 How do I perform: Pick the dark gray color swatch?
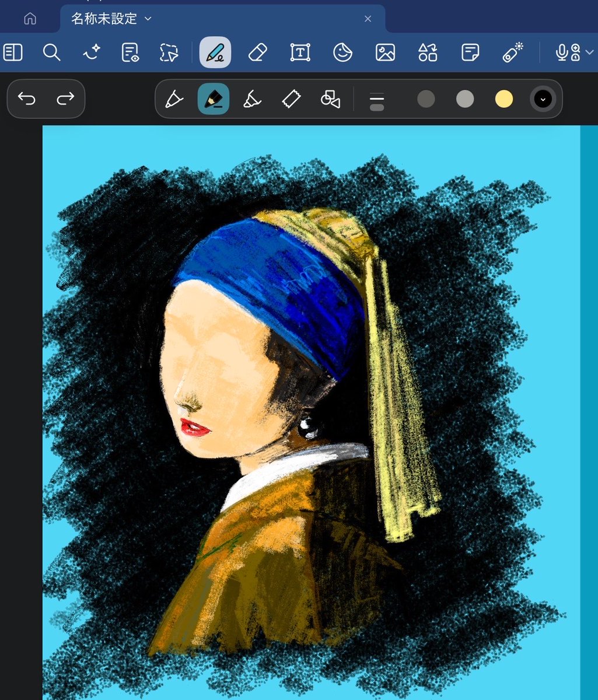tap(426, 99)
